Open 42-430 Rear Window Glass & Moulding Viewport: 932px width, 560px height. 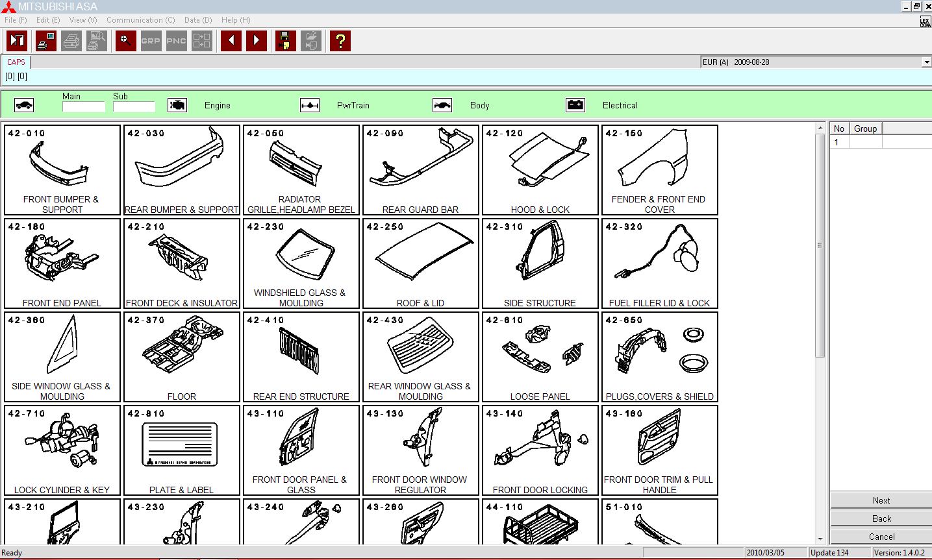(x=421, y=357)
